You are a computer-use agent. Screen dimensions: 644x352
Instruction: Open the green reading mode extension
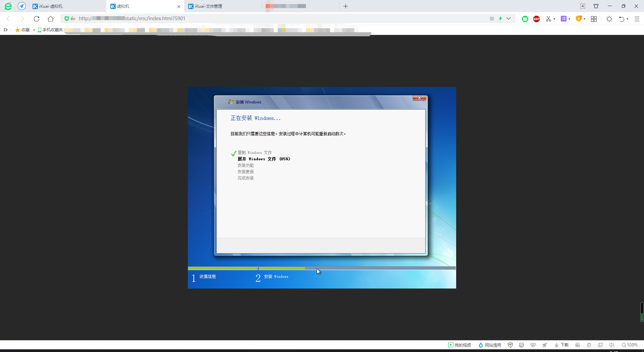[x=525, y=19]
